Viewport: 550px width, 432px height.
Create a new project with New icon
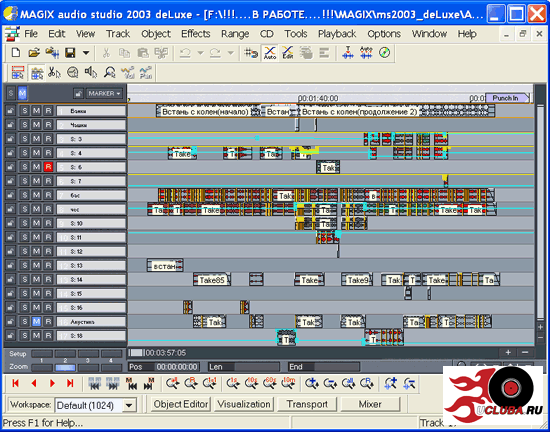(16, 53)
